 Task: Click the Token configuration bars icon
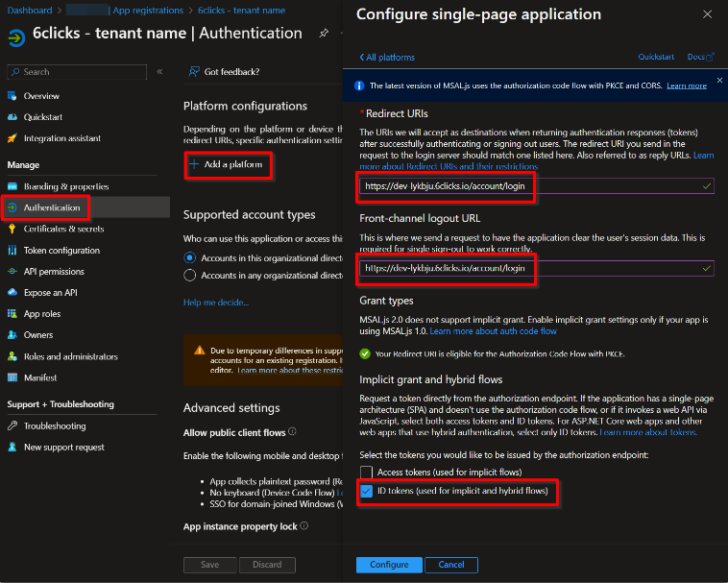point(12,250)
